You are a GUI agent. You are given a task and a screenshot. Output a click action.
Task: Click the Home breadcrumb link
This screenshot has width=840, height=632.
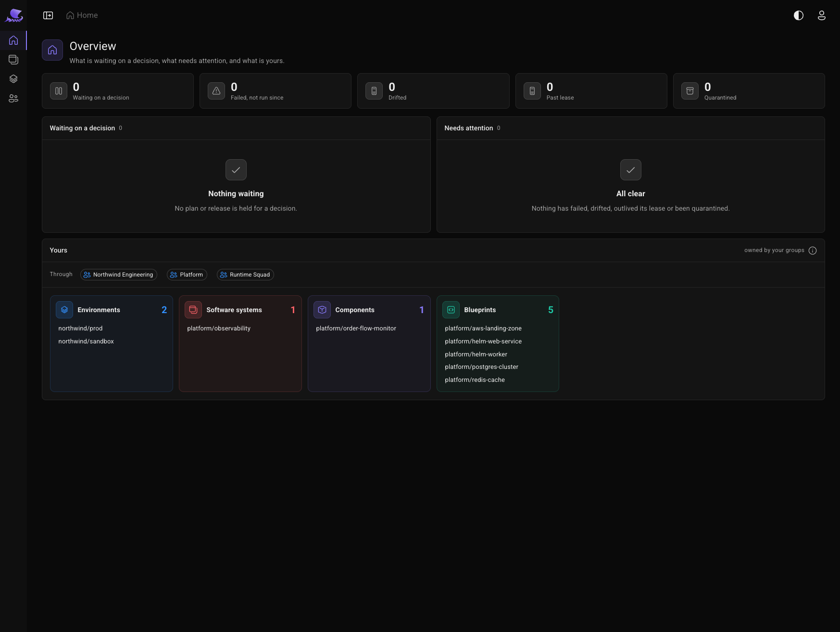pyautogui.click(x=82, y=15)
